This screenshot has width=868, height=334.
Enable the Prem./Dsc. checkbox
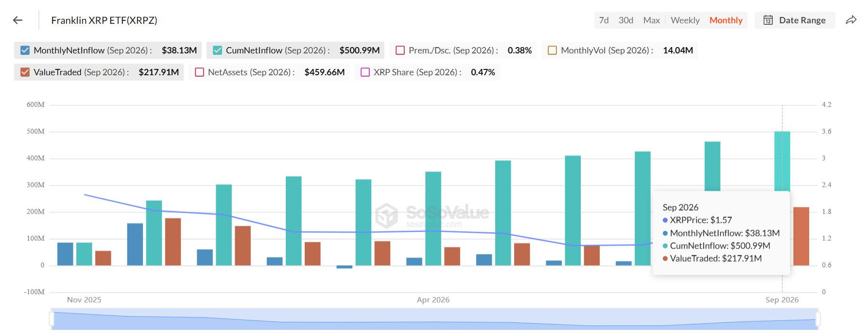click(x=400, y=50)
